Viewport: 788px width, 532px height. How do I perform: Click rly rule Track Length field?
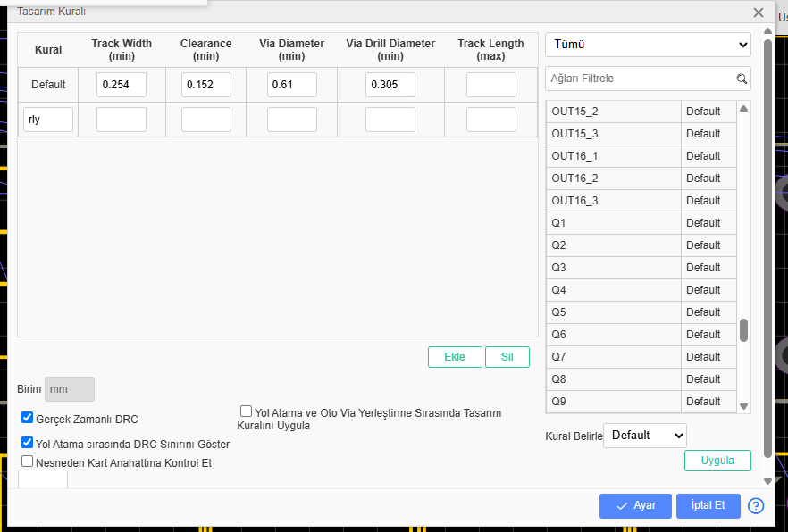[491, 120]
